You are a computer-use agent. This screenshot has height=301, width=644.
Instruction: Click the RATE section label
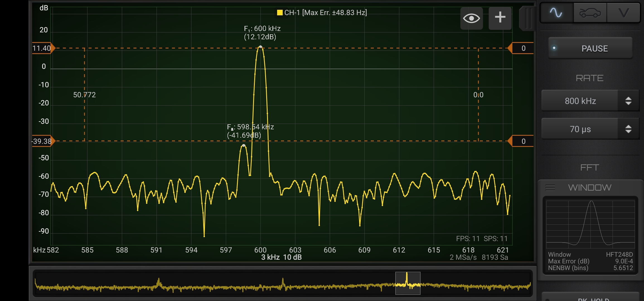point(590,78)
